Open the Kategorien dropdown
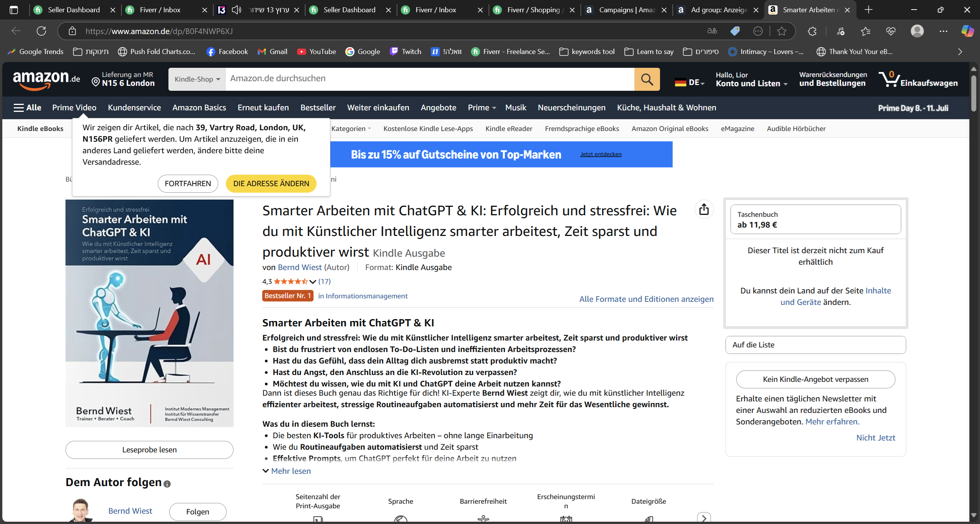The width and height of the screenshot is (980, 524). click(x=351, y=129)
